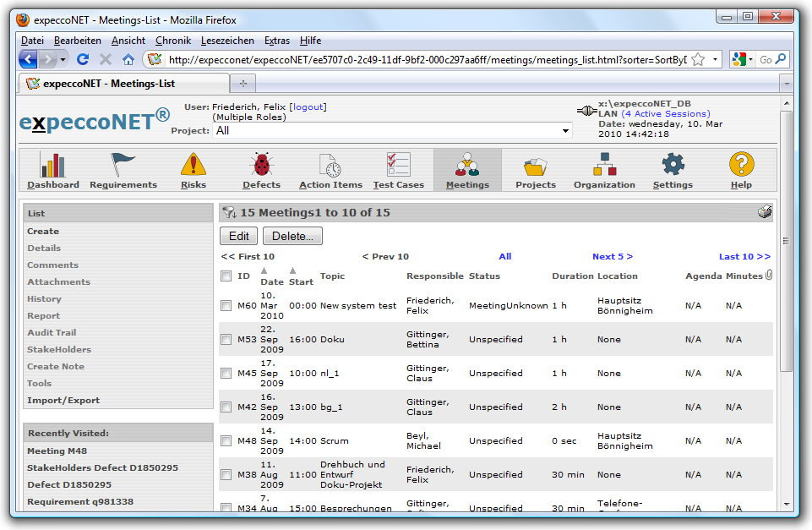This screenshot has width=812, height=530.
Task: Open the Chronik menu
Action: (x=173, y=41)
